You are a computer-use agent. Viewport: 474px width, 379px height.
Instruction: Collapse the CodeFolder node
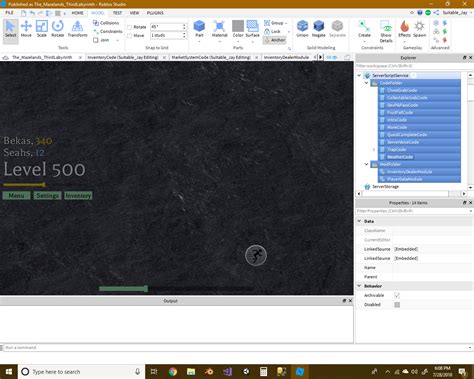[x=366, y=83]
